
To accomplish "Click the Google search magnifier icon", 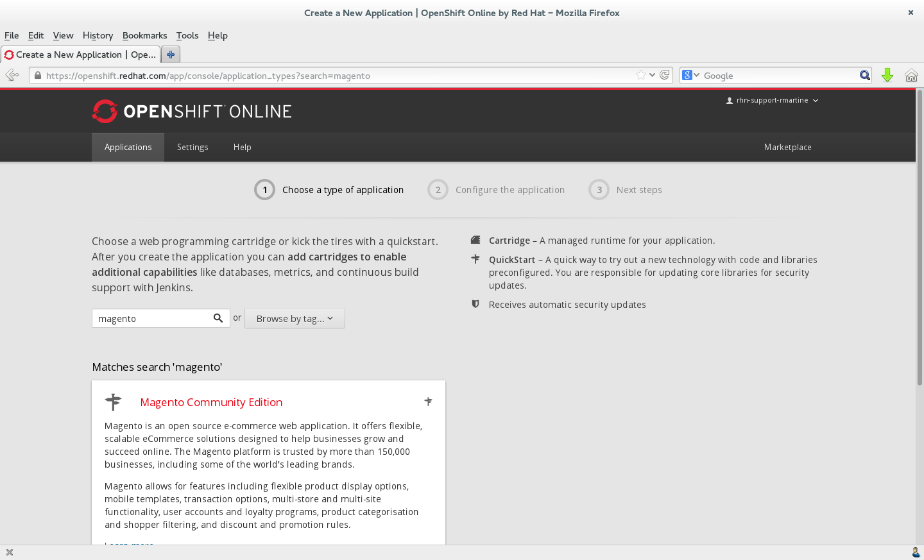I will [865, 75].
